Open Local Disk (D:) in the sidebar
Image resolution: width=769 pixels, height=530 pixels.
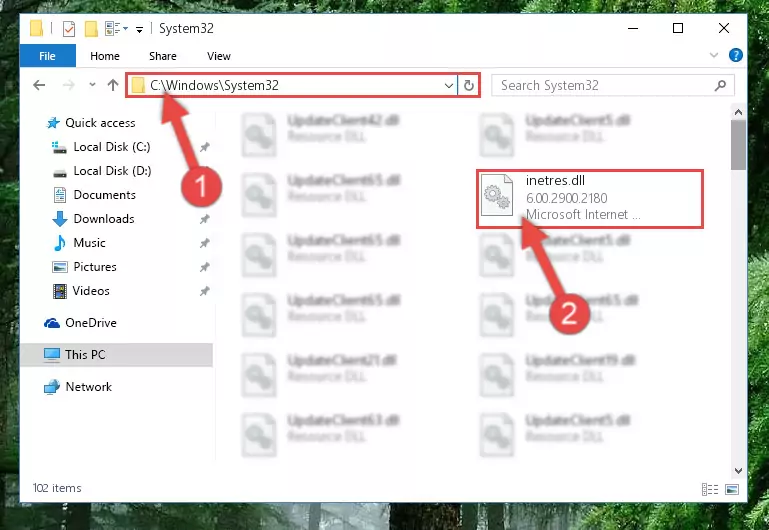[112, 171]
